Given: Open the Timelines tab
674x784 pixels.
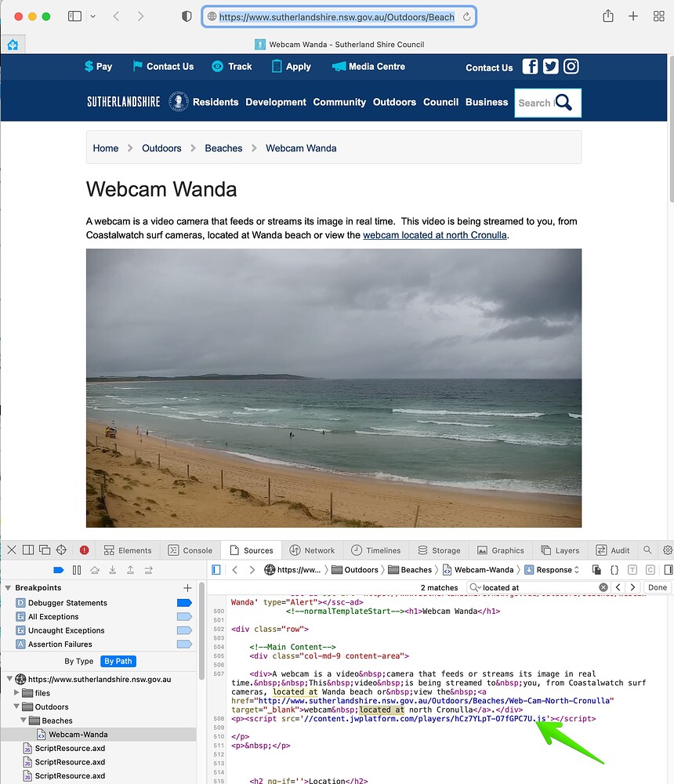Looking at the screenshot, I should pos(375,550).
